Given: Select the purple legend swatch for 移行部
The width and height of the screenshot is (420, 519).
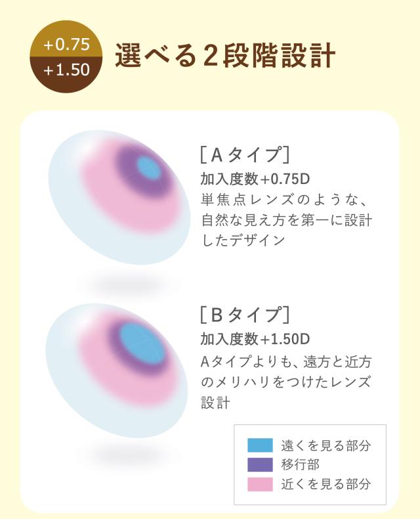Looking at the screenshot, I should click(259, 464).
